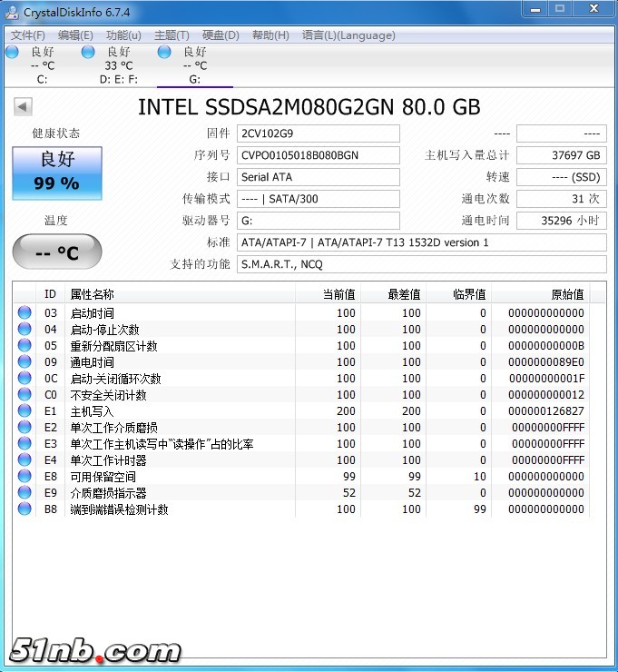Viewport: 618px width, 672px height.
Task: Click the 序列号 serial number field
Action: click(x=318, y=155)
